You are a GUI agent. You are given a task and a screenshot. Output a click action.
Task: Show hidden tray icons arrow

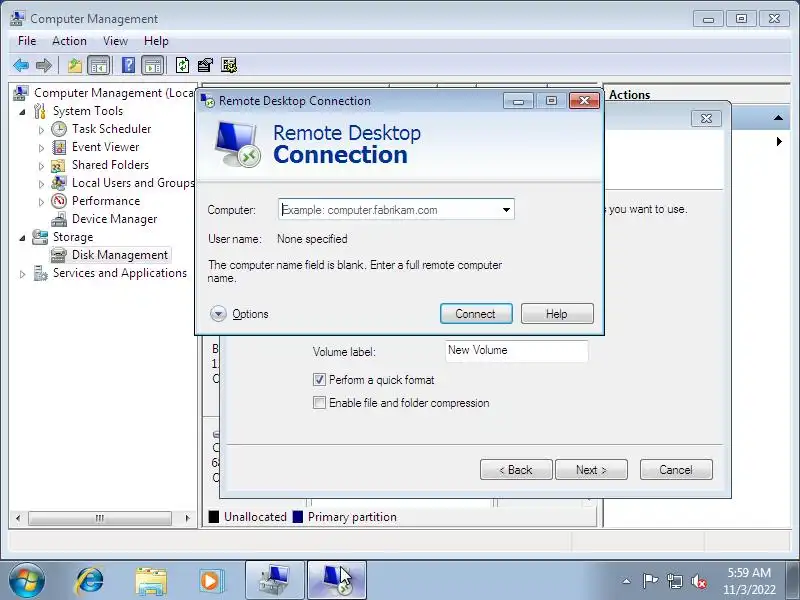[x=627, y=581]
